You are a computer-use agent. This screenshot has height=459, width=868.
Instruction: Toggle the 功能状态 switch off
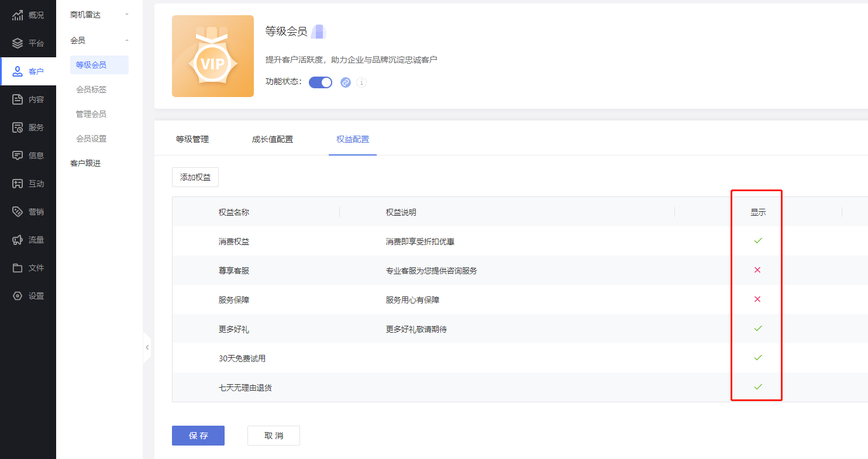coord(321,82)
